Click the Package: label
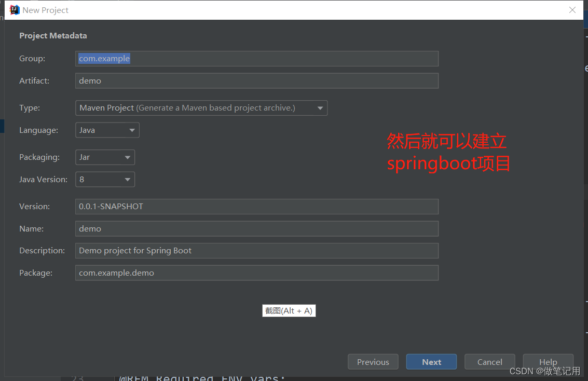The width and height of the screenshot is (588, 381). (x=36, y=273)
